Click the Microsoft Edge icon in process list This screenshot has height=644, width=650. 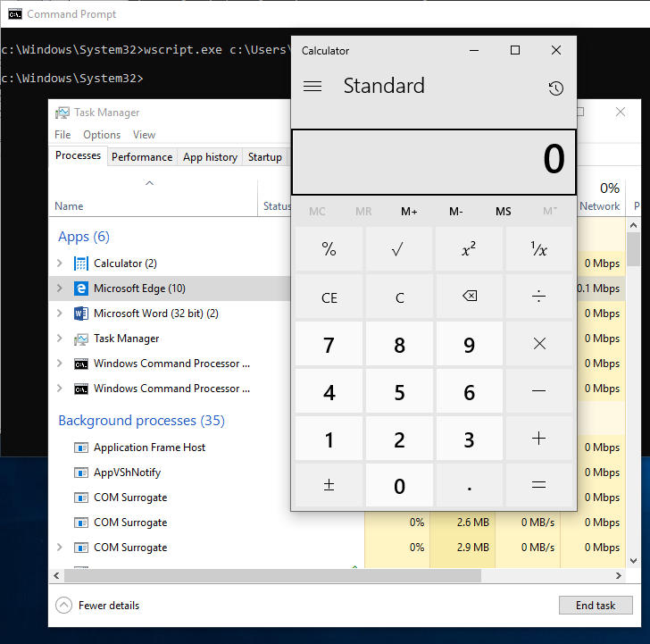pyautogui.click(x=81, y=289)
